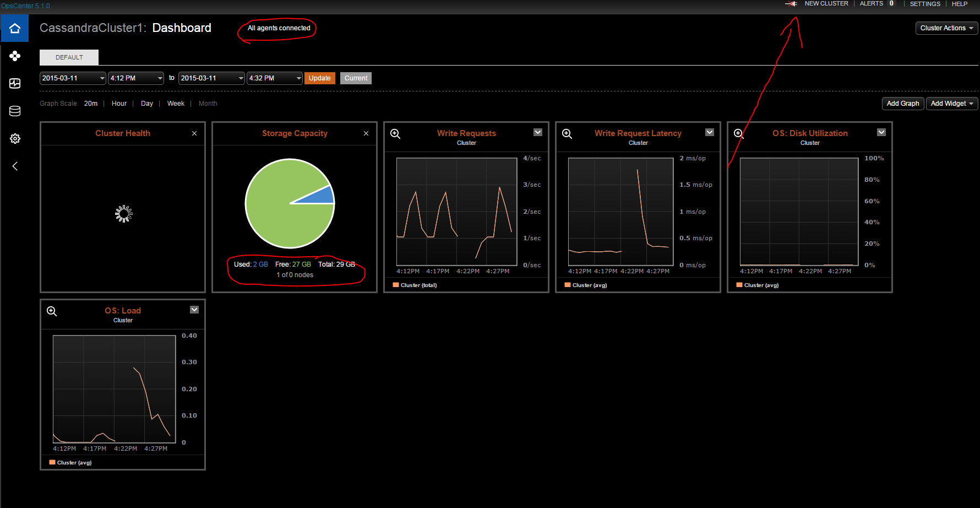Open the end date dropdown after 'to'
Screen dimensions: 980x508
[x=211, y=78]
